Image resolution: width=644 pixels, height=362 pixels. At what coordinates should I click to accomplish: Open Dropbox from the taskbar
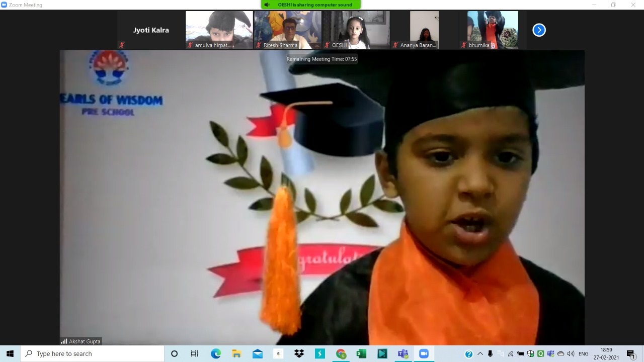[299, 353]
